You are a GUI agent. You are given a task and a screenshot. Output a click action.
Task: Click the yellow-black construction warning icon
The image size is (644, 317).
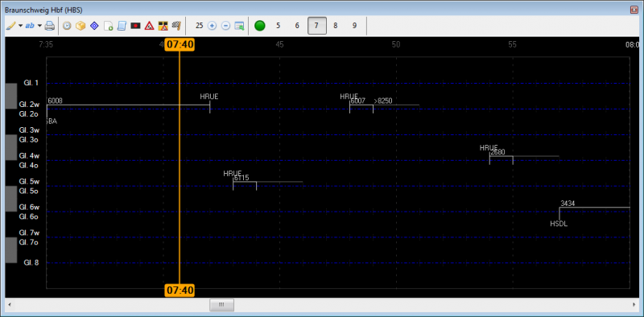point(163,26)
